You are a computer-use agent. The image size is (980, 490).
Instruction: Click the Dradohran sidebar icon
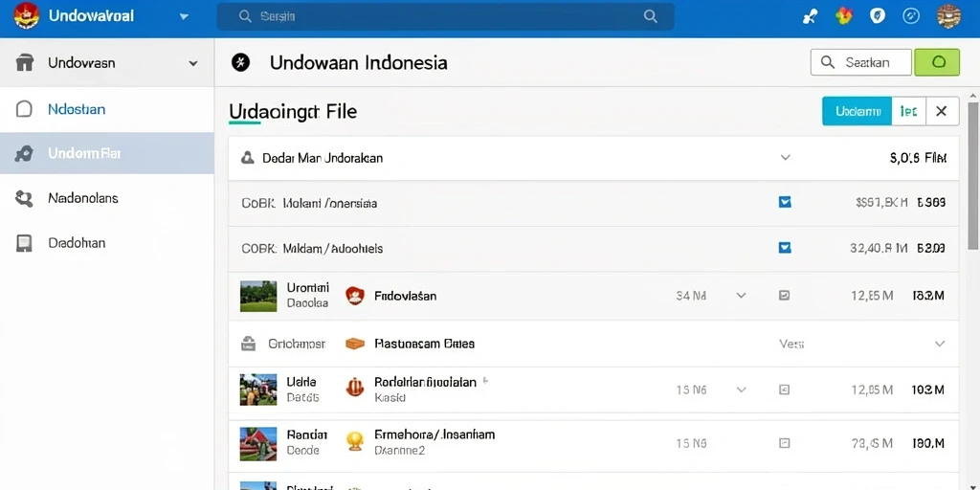pos(24,243)
